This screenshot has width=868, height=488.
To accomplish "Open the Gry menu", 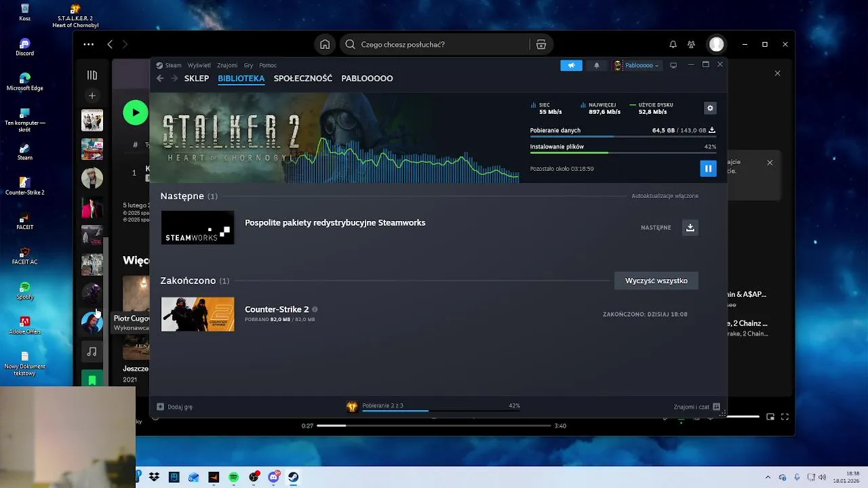I will [x=248, y=65].
